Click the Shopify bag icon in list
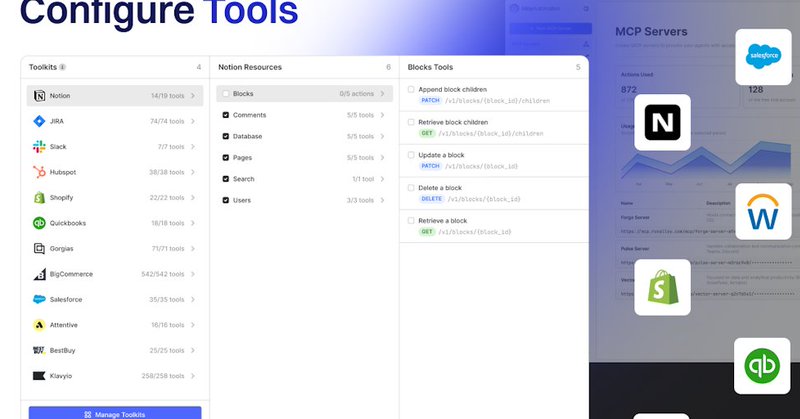800x419 pixels. [x=39, y=198]
